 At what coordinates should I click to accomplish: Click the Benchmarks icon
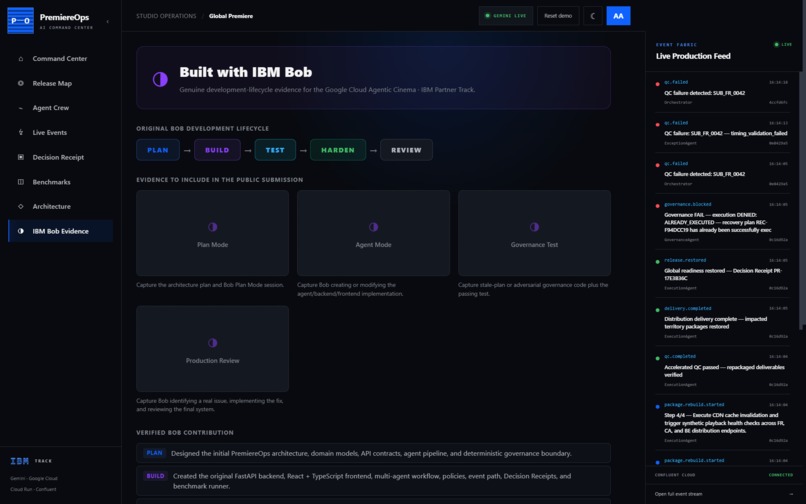21,182
